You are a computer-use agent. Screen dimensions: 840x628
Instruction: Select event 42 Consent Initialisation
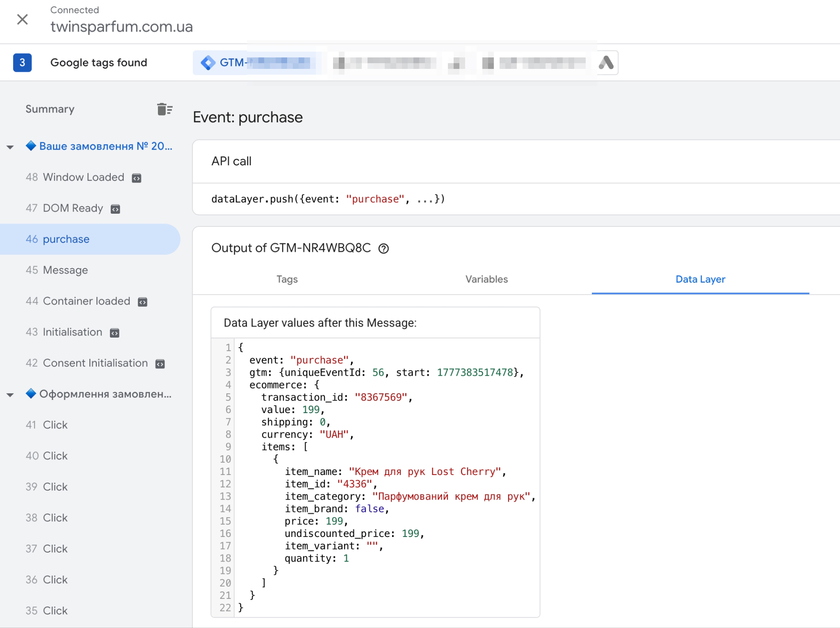tap(87, 363)
